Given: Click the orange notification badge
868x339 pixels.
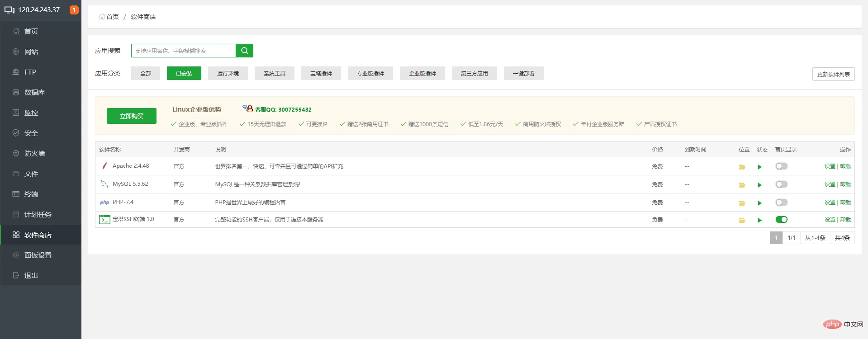Looking at the screenshot, I should 74,9.
